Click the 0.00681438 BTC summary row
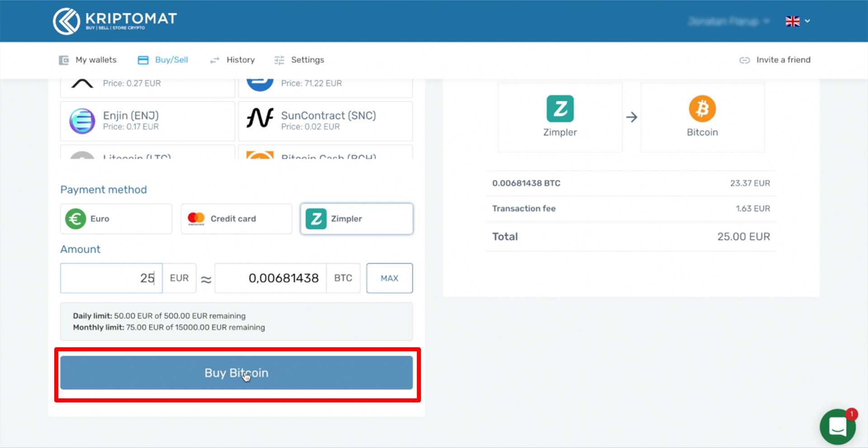 [631, 183]
